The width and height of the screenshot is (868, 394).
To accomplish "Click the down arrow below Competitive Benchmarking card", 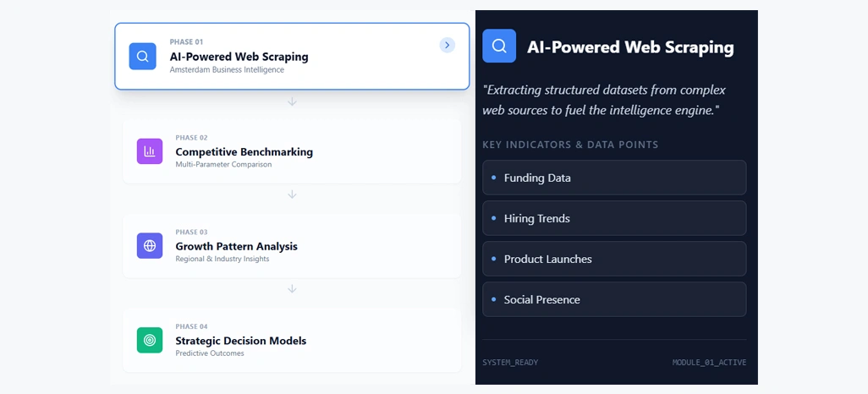I will [292, 194].
